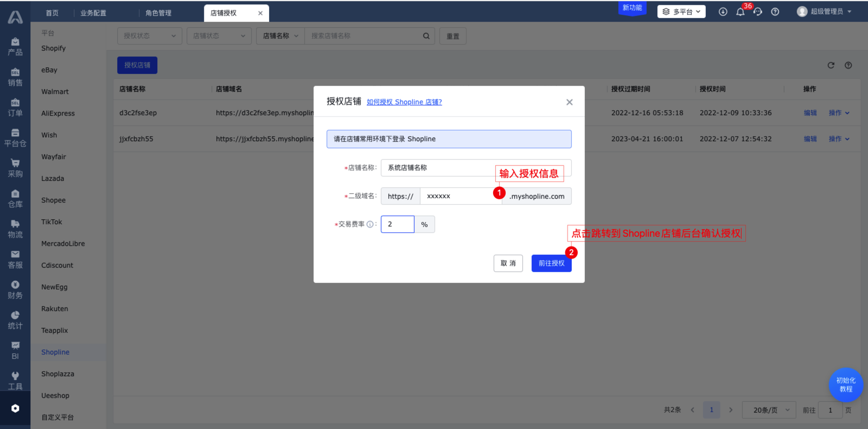The height and width of the screenshot is (429, 868).
Task: Open the 产品 sidebar module
Action: click(15, 47)
